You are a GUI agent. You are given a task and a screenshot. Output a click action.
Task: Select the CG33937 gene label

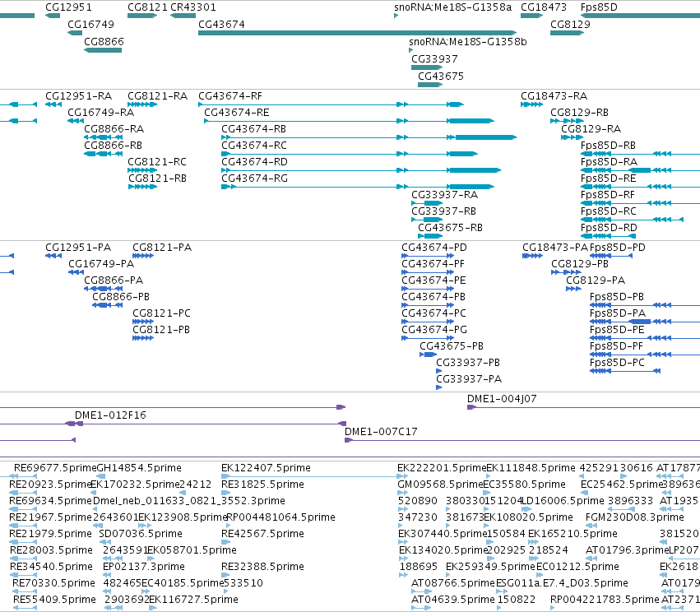pyautogui.click(x=434, y=59)
